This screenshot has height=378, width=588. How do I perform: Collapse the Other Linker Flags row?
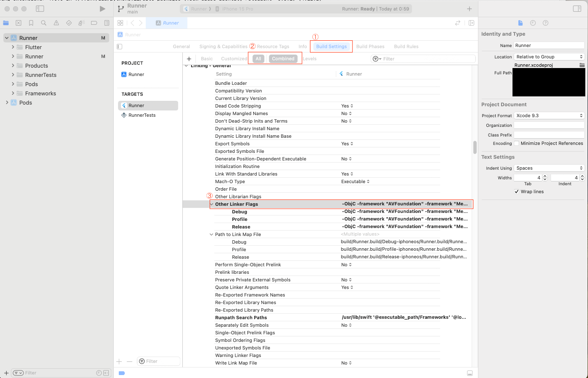coord(211,204)
